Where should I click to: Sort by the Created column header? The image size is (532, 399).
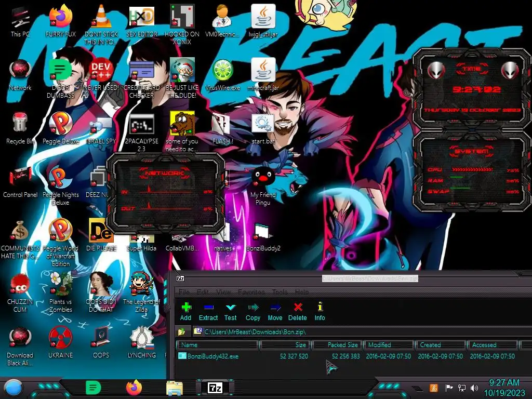click(x=441, y=345)
